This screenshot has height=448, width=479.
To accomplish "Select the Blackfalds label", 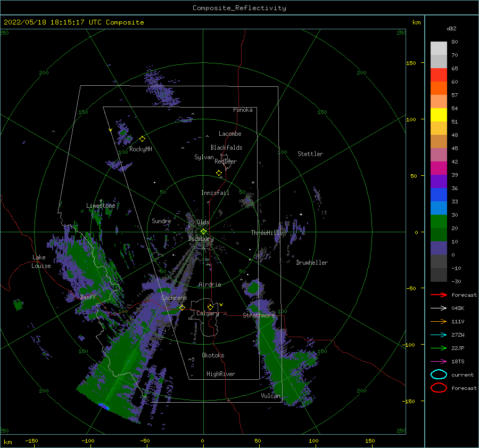I will (226, 148).
